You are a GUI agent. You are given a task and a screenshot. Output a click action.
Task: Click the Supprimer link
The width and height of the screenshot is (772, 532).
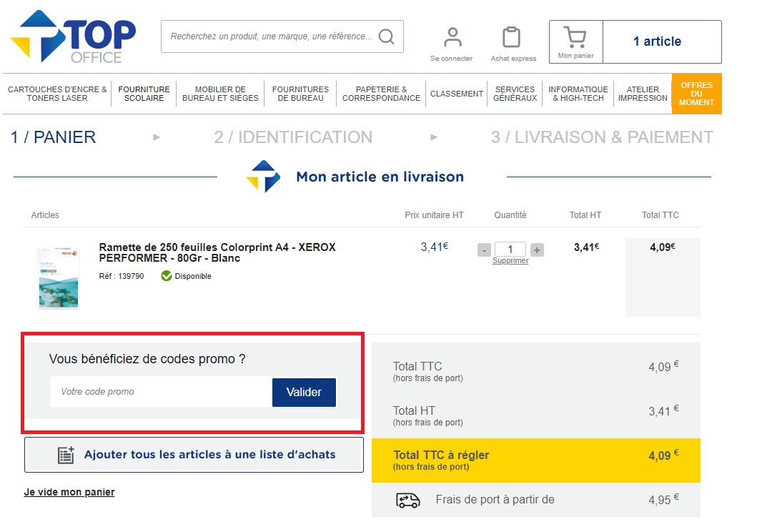pos(510,260)
